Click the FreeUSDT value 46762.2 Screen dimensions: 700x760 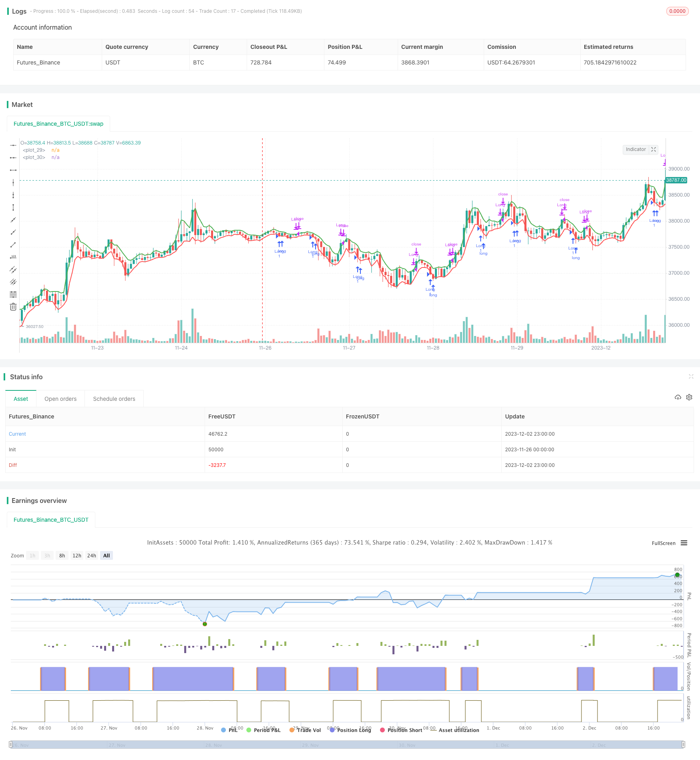pyautogui.click(x=218, y=434)
